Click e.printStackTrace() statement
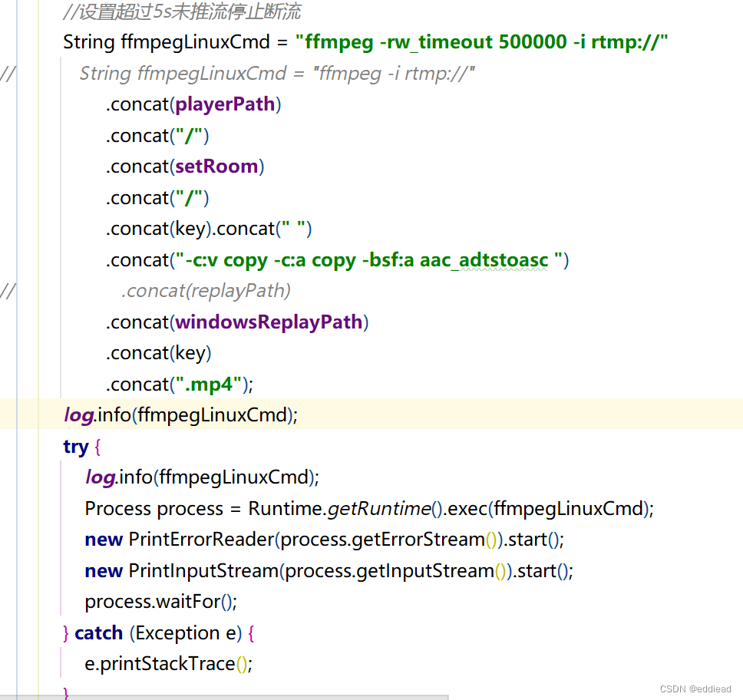743x700 pixels. 168,664
